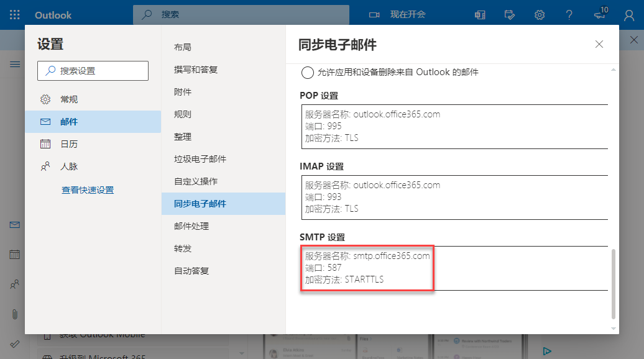Image resolution: width=644 pixels, height=359 pixels.
Task: Start a meeting via 现在开会 button
Action: 407,15
